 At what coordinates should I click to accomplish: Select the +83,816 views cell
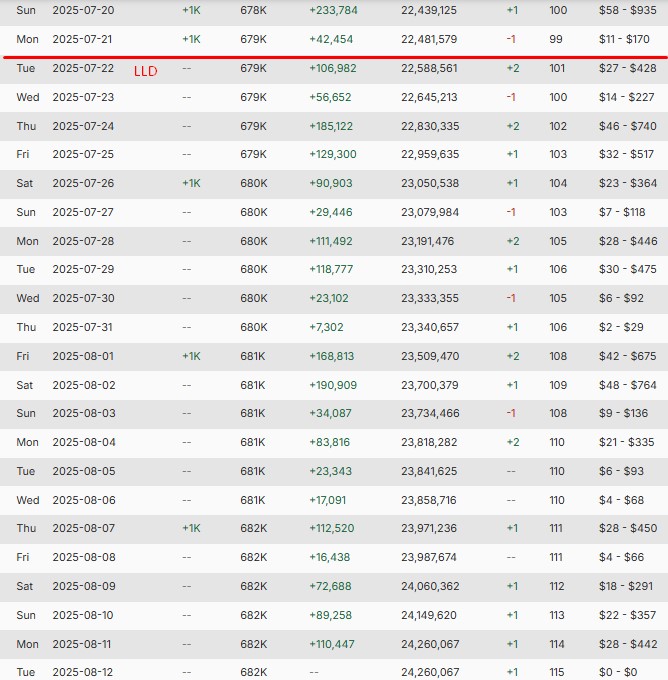click(x=329, y=442)
